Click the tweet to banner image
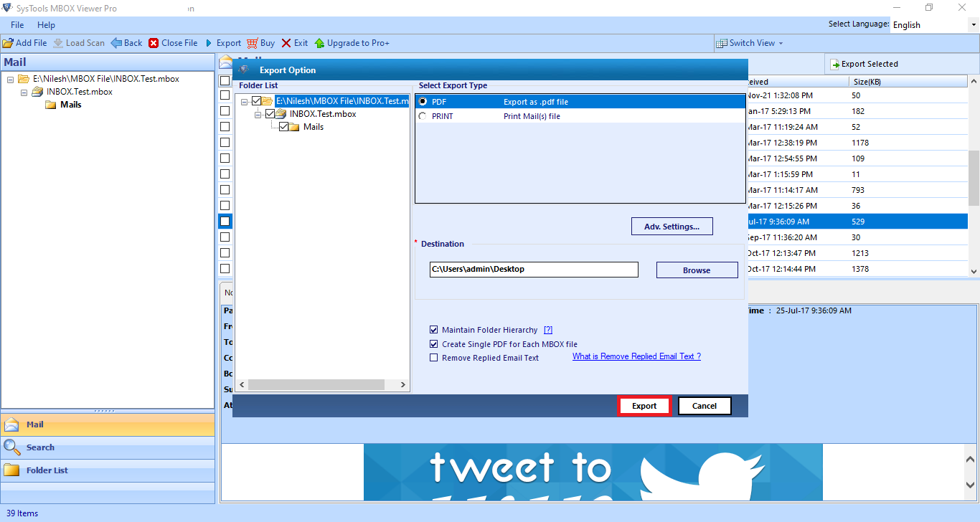This screenshot has height=522, width=980. [593, 473]
